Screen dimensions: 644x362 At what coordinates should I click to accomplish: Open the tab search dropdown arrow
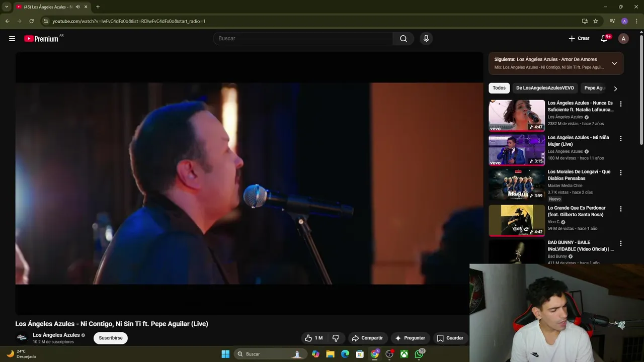7,7
